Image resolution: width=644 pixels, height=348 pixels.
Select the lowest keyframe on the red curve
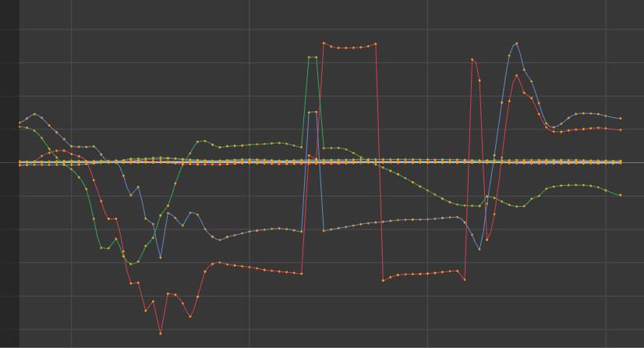point(161,333)
